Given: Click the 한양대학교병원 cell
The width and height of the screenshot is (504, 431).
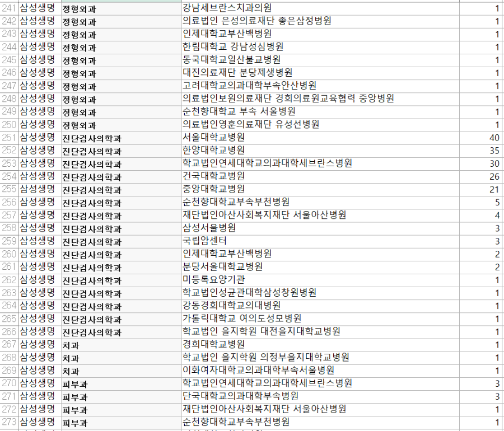Looking at the screenshot, I should 320,151.
